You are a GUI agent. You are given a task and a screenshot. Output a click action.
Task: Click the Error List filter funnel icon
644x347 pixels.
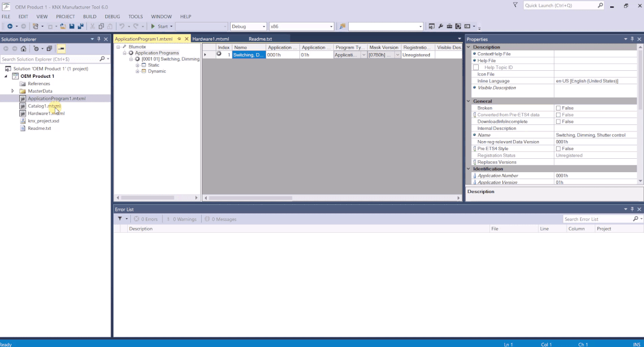tap(120, 219)
